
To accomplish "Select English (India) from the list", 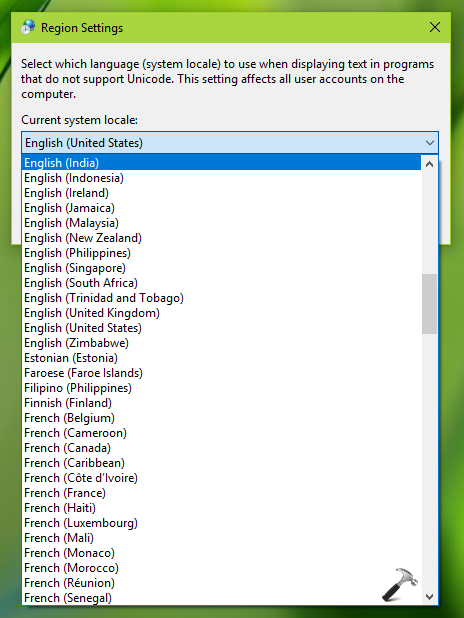I will [222, 163].
